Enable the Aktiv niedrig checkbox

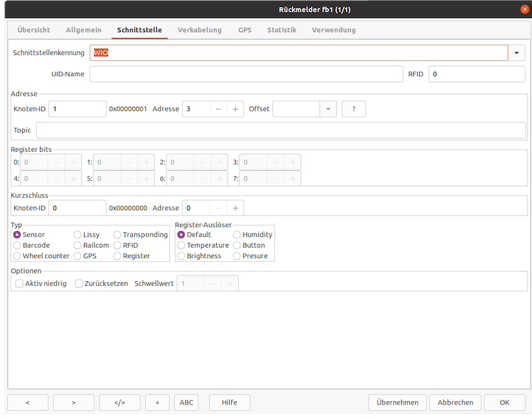(19, 283)
